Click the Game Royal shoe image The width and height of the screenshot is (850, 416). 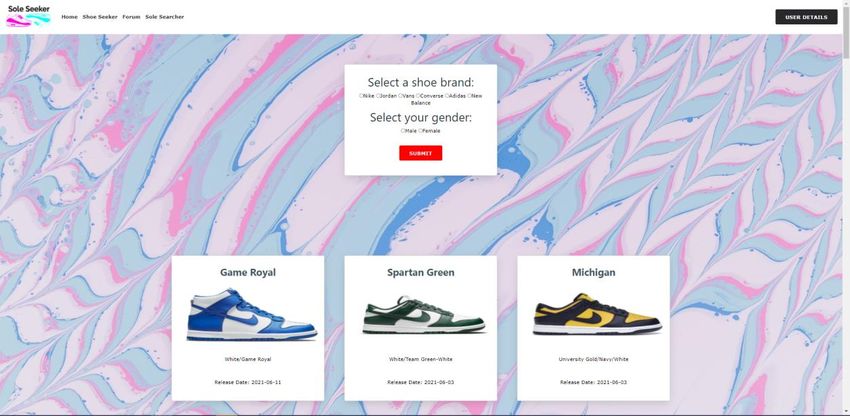coord(252,315)
